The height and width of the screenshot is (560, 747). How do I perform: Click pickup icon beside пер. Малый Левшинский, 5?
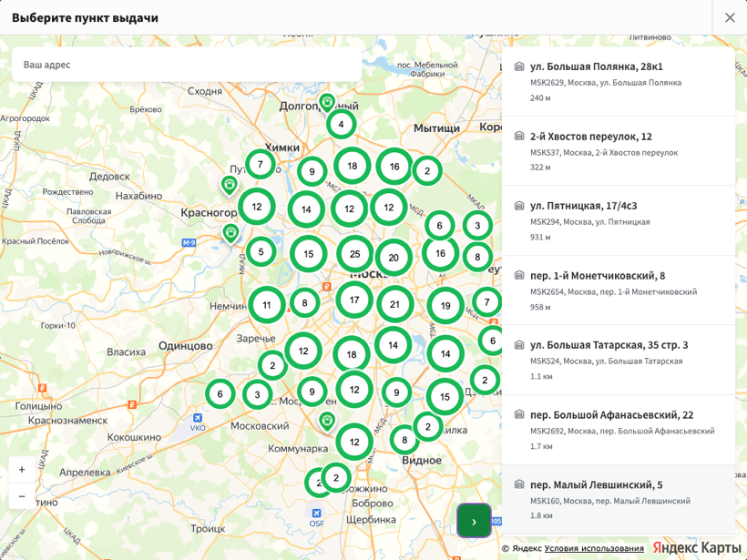point(519,484)
